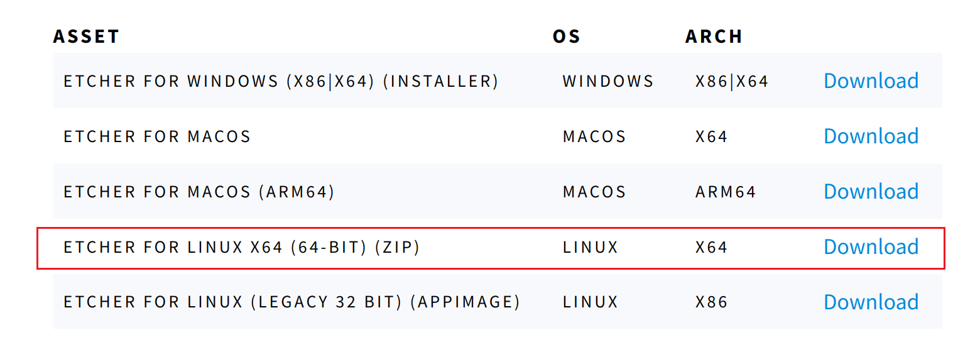This screenshot has height=342, width=980.
Task: Click the ARCH column header
Action: (x=714, y=36)
